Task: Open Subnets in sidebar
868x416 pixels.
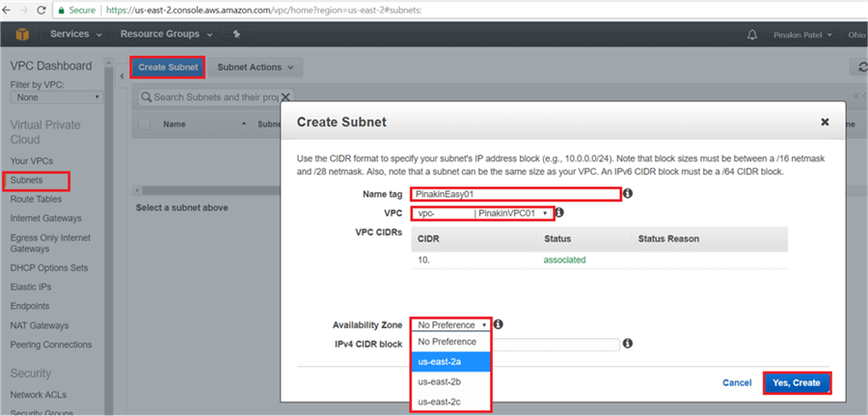Action: 26,180
